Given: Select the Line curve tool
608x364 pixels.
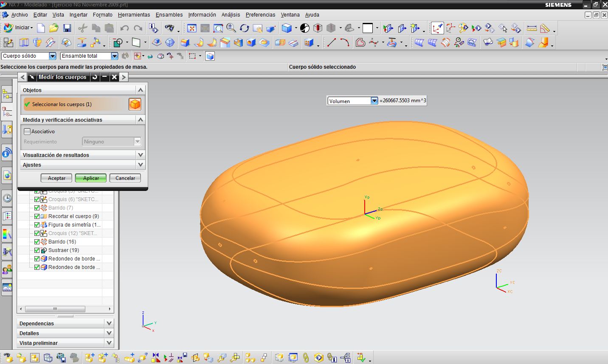Looking at the screenshot, I should click(332, 42).
